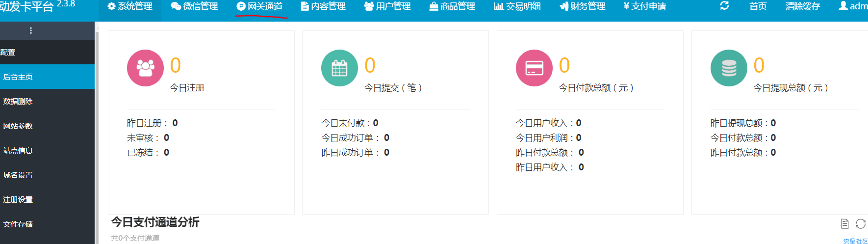Click 配置 sidebar section header

[x=47, y=52]
